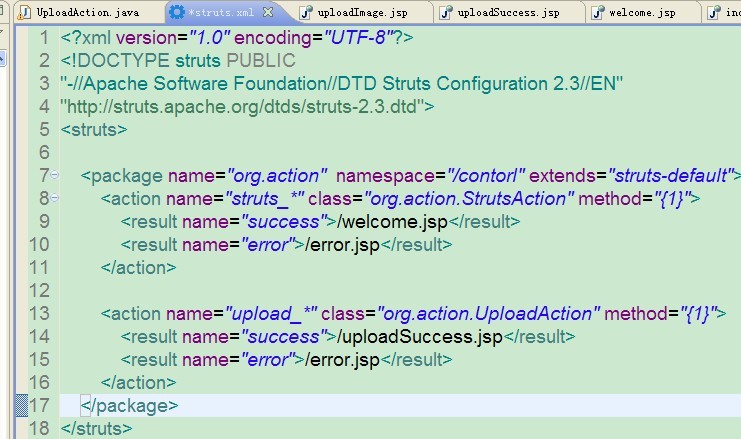Click the namespace value "/contorl"
The width and height of the screenshot is (741, 439).
coord(486,176)
